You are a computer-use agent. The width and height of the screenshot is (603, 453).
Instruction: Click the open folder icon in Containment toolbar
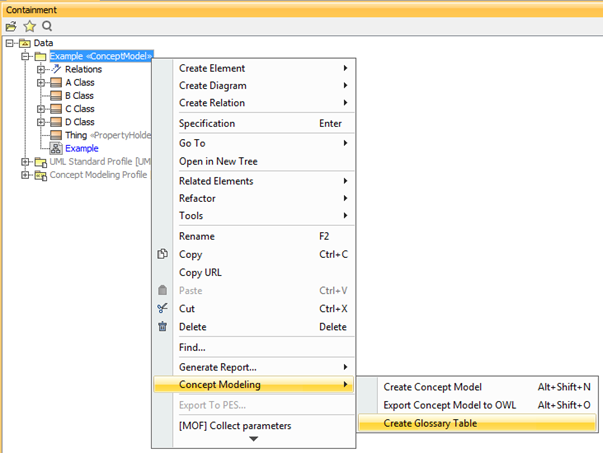11,25
